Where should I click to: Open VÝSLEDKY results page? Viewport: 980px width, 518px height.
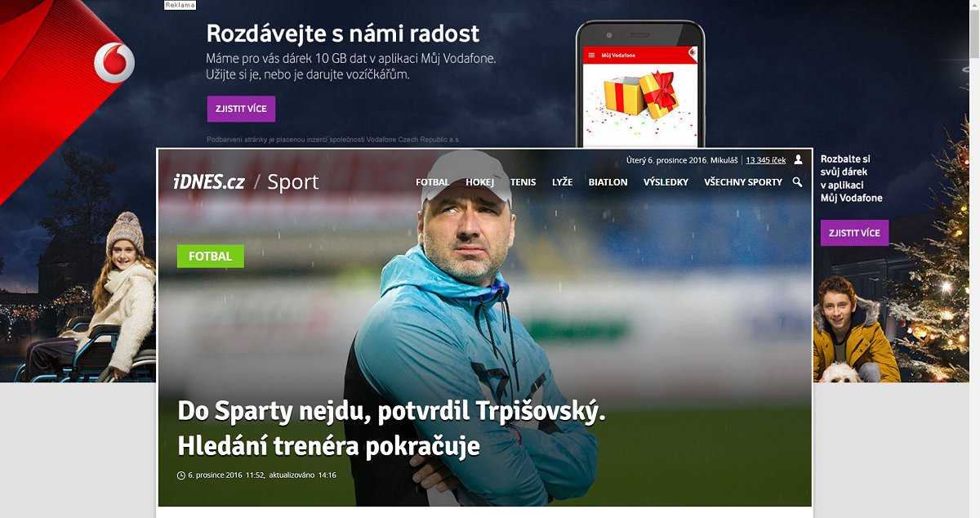(x=666, y=182)
